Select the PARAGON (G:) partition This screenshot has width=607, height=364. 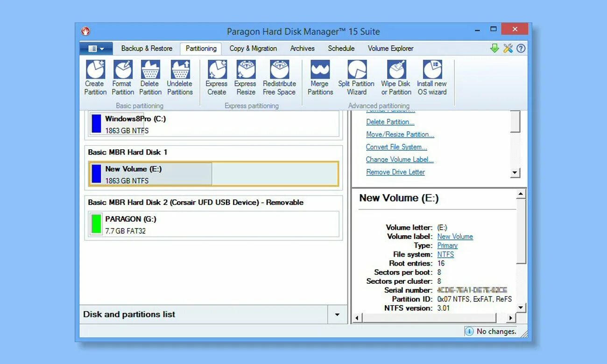coord(214,224)
